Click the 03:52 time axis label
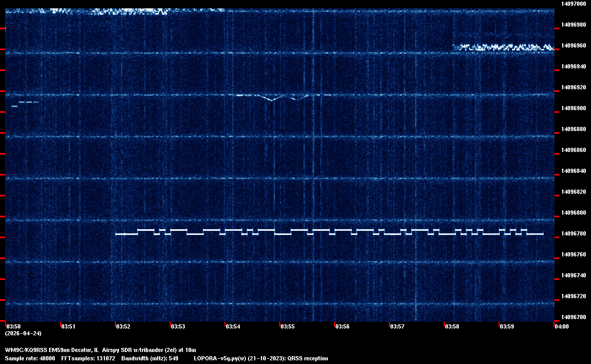 click(123, 326)
